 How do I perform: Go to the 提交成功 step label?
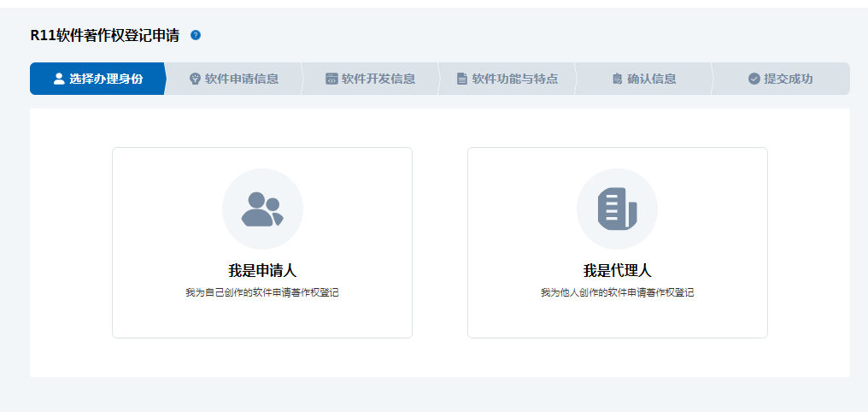(789, 79)
